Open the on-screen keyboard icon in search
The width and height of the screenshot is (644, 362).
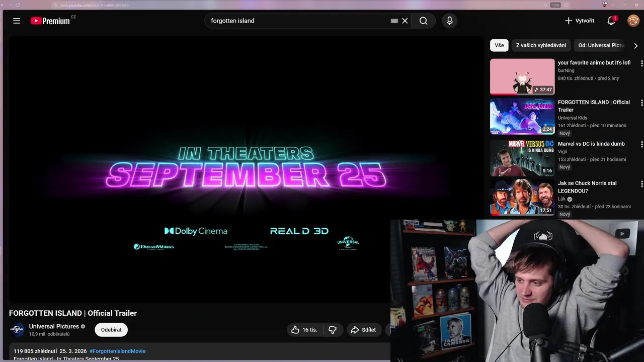(394, 21)
